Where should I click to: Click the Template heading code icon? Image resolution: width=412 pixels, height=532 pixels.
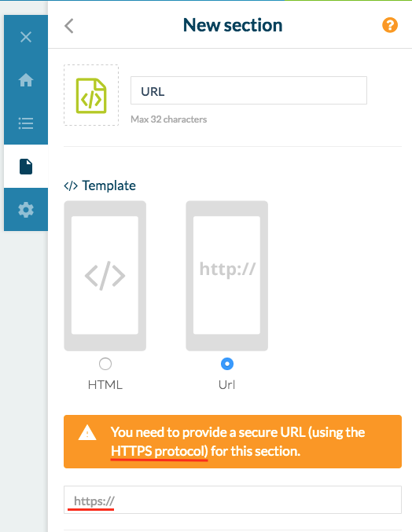click(x=71, y=186)
